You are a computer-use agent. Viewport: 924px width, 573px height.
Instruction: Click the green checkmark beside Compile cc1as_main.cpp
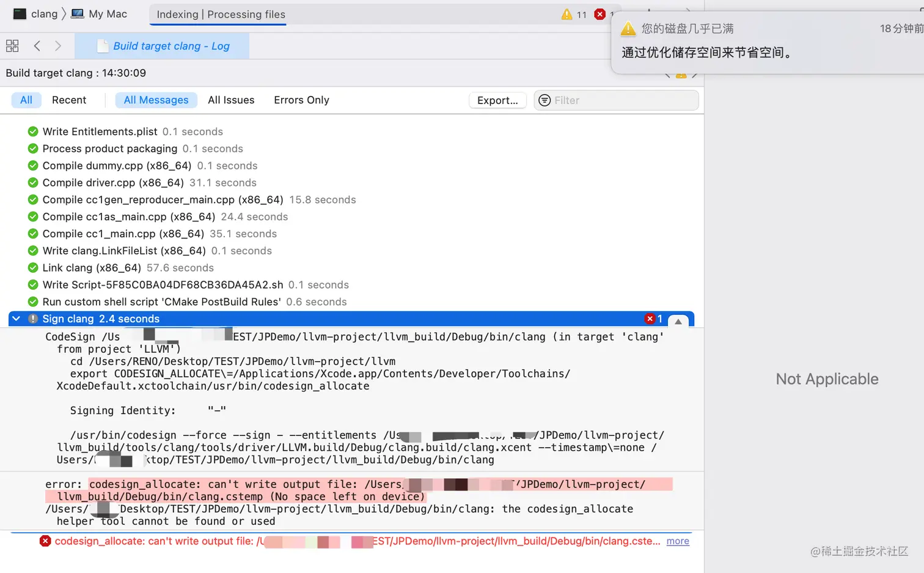tap(33, 217)
